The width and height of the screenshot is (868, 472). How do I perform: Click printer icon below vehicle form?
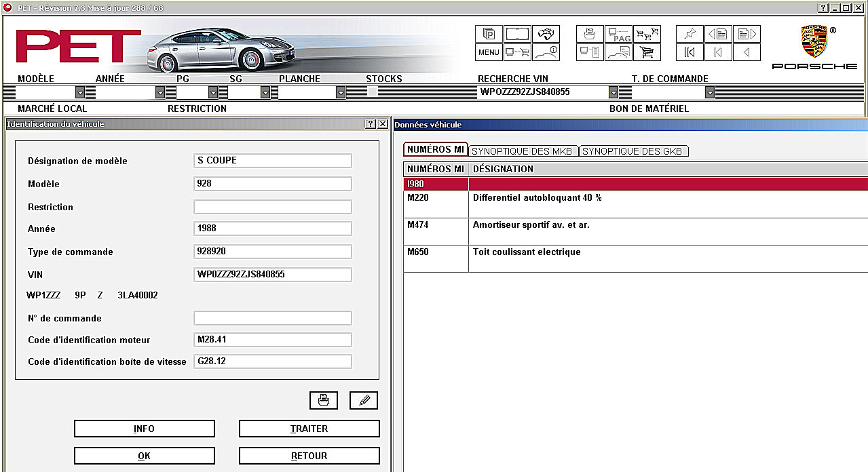click(x=324, y=400)
